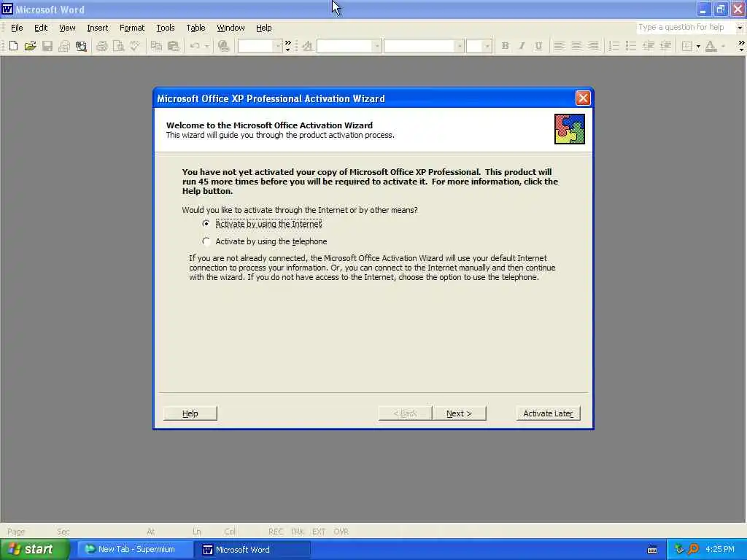Click the Undo arrow icon

click(x=194, y=46)
